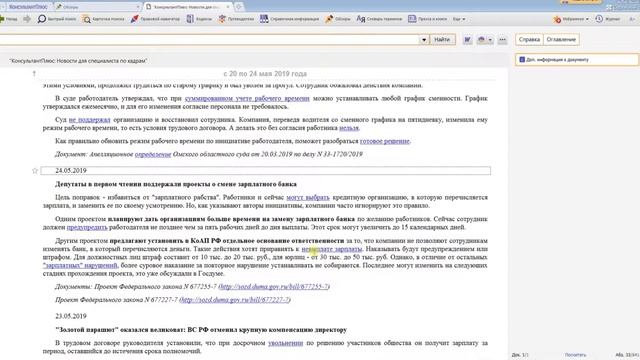Open the предупредить link
The width and height of the screenshot is (640, 360).
(x=87, y=227)
